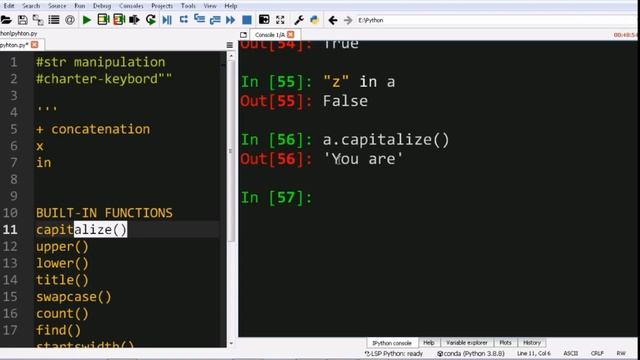Click the In [57] console prompt
The width and height of the screenshot is (640, 360).
[x=276, y=198]
